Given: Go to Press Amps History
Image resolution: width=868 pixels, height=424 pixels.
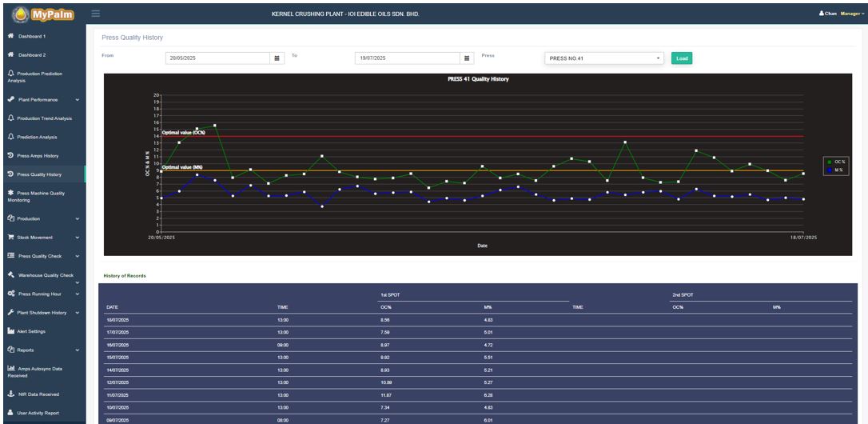Looking at the screenshot, I should click(38, 155).
